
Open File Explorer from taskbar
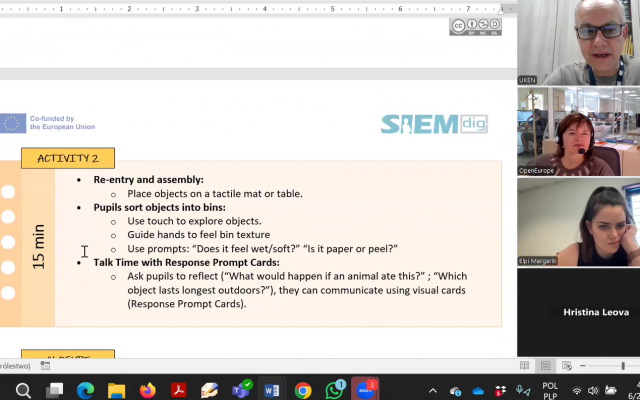(116, 390)
